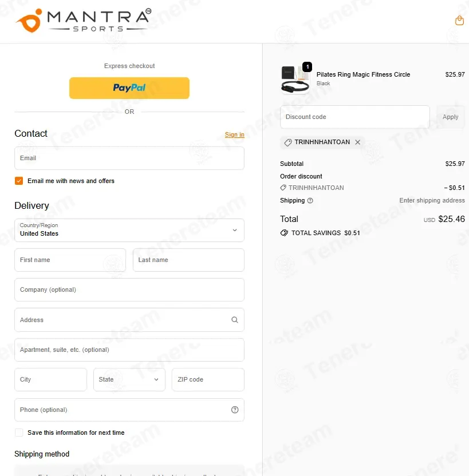Click the Mantra Sports logo
Image resolution: width=469 pixels, height=476 pixels.
tap(84, 21)
